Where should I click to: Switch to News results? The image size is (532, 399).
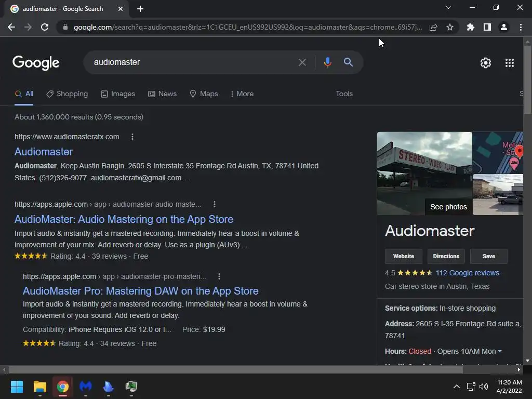point(163,94)
